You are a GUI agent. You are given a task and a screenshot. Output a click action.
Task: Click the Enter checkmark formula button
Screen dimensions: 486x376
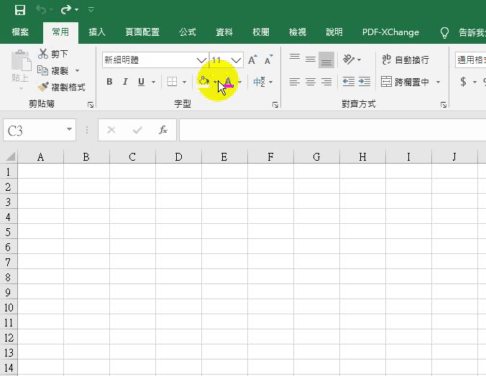pos(137,130)
